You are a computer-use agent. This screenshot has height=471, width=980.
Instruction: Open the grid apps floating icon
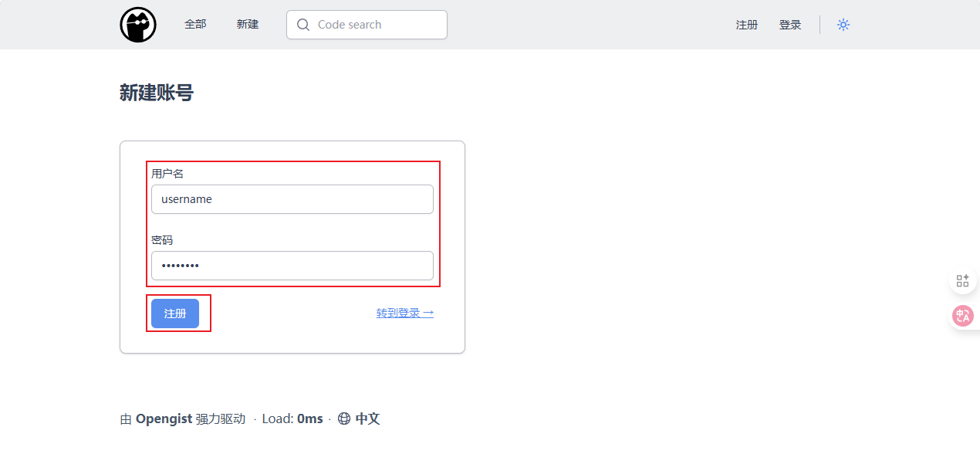point(962,281)
